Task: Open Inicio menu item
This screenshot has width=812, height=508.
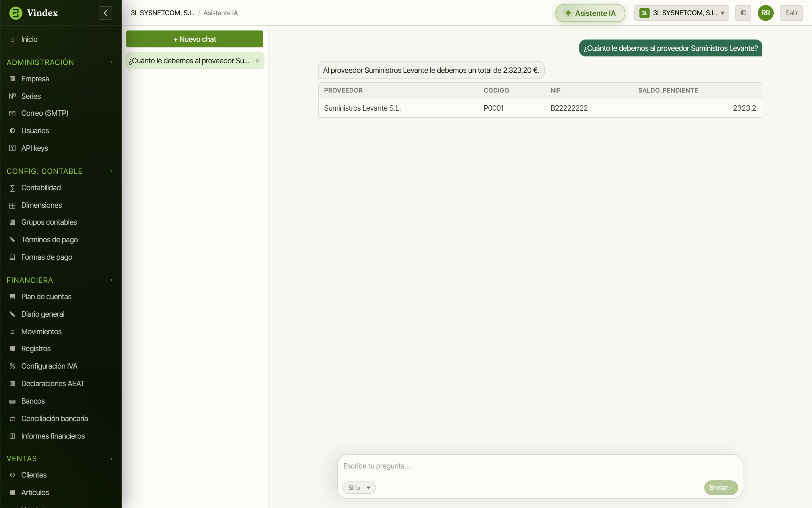Action: (60, 39)
